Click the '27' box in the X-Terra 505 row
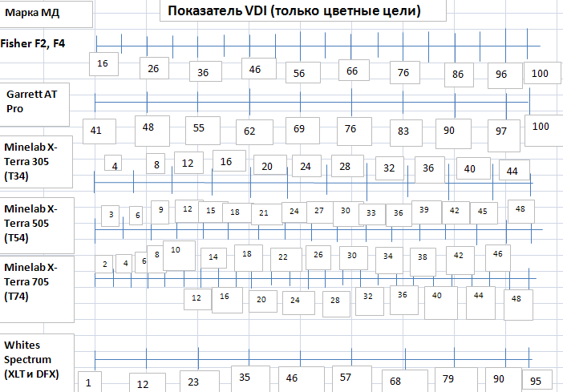The width and height of the screenshot is (563, 392). coord(320,212)
